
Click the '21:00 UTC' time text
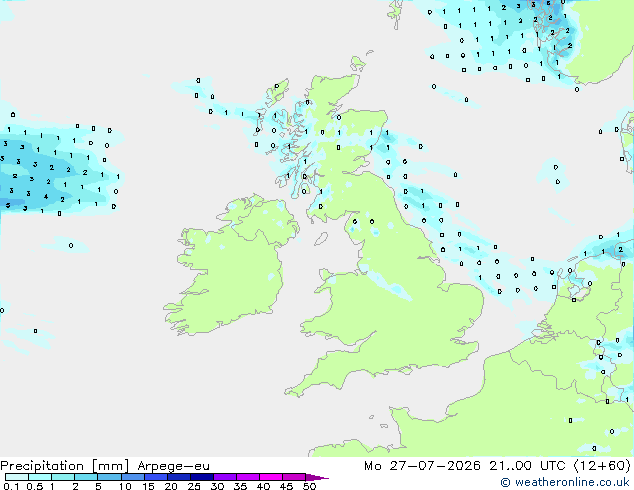(527, 466)
